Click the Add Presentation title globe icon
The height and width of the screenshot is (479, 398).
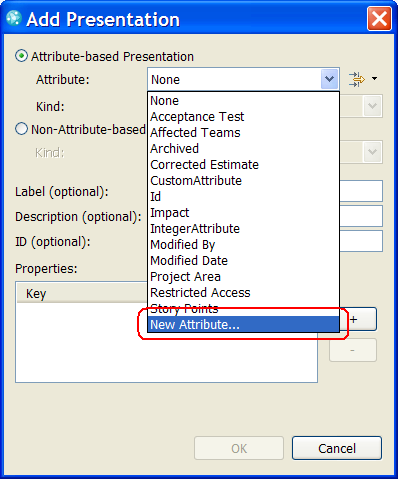(x=14, y=19)
